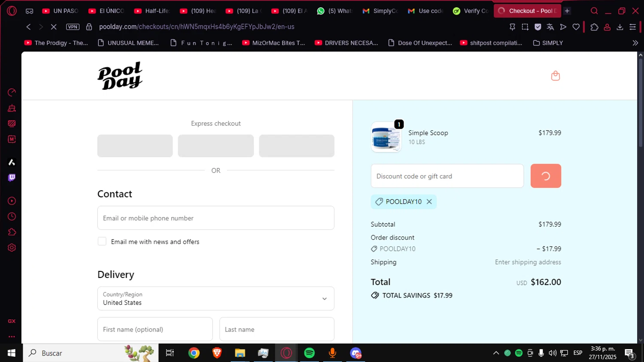Open the player sidebar icon
This screenshot has width=644, height=362.
pyautogui.click(x=12, y=201)
